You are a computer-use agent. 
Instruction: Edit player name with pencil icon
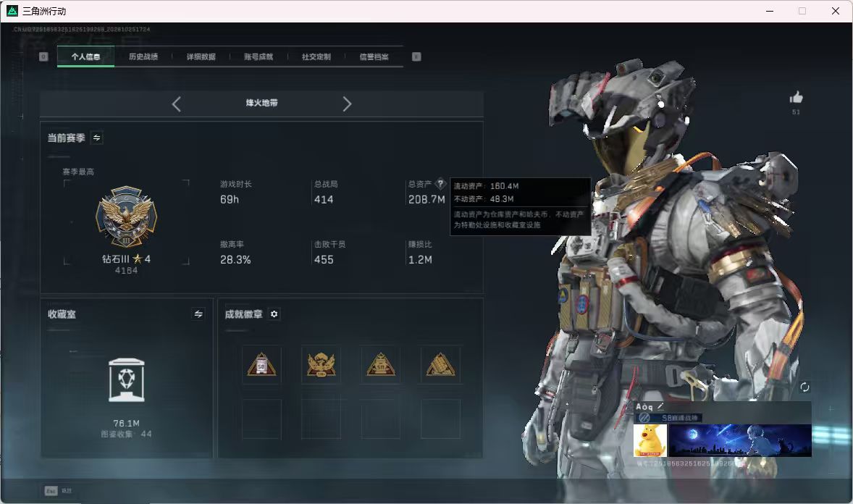click(660, 406)
